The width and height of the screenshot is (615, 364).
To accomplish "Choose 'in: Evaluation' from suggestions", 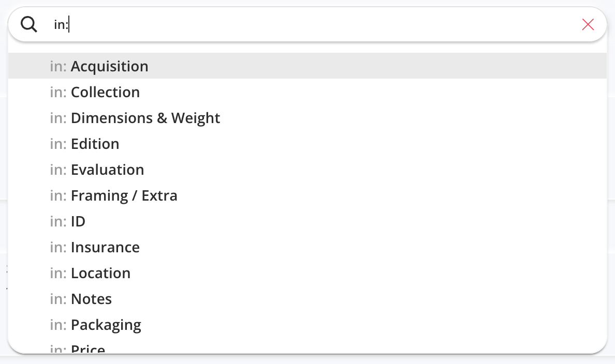I will [x=307, y=169].
